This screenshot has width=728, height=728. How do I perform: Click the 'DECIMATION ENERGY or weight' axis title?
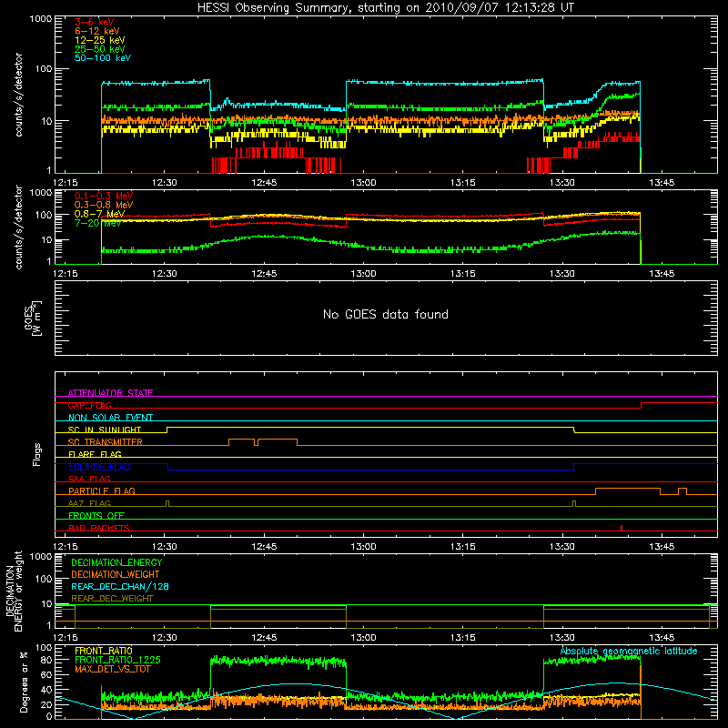coord(14,591)
